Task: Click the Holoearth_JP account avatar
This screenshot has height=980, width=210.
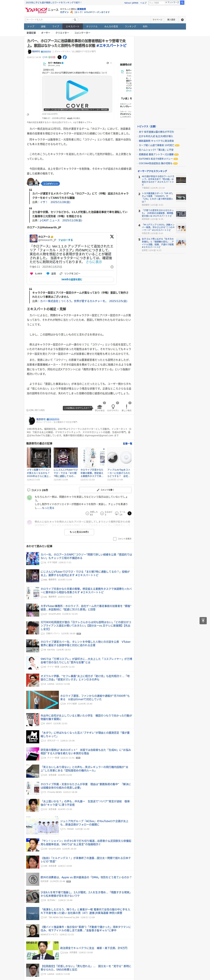Action: [x=33, y=238]
